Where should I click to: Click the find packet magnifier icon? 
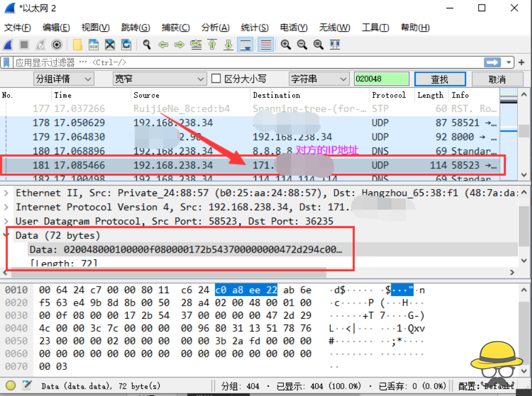point(146,45)
